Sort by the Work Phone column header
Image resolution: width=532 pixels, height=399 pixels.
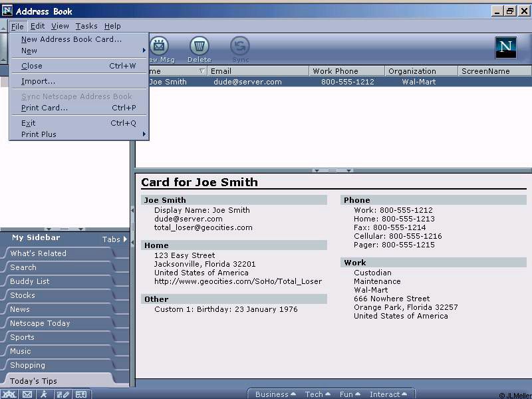[346, 71]
